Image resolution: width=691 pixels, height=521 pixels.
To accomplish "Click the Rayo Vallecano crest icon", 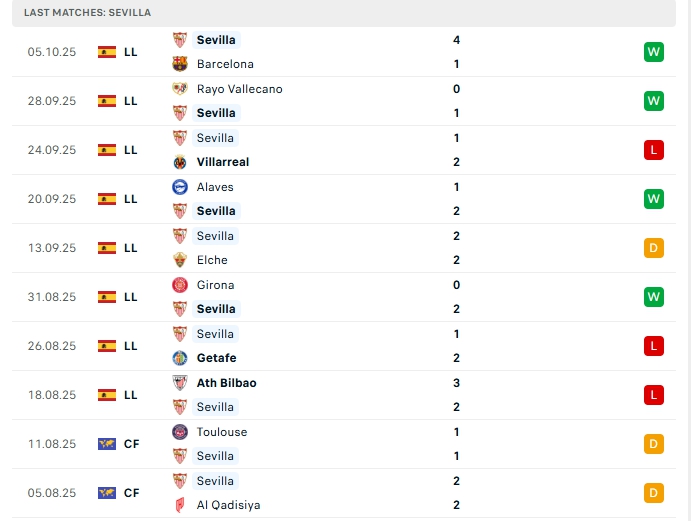I will (x=180, y=89).
